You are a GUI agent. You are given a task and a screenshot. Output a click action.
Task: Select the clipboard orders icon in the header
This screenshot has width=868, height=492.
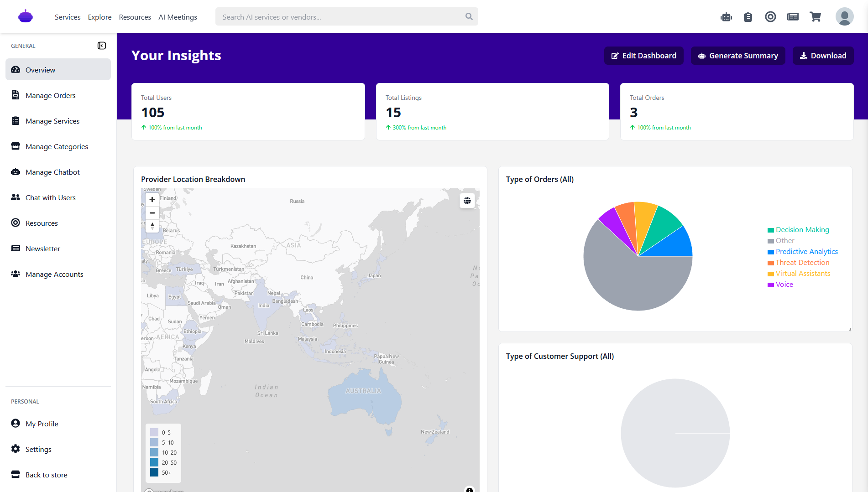[748, 16]
